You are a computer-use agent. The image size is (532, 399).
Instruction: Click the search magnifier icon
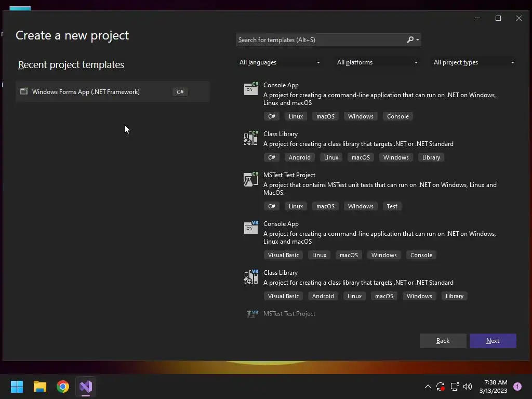coord(410,39)
